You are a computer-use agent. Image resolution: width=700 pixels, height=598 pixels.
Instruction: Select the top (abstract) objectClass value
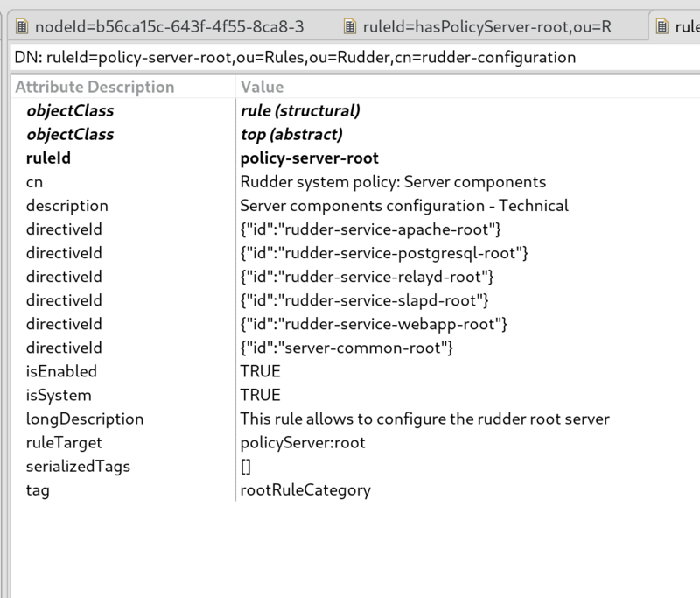[291, 135]
